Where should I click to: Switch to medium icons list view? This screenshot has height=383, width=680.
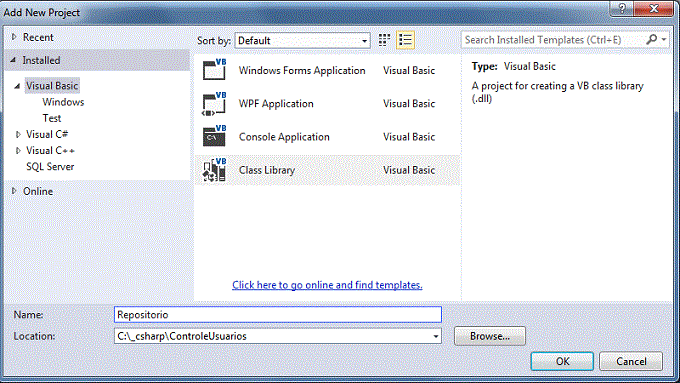pos(405,40)
